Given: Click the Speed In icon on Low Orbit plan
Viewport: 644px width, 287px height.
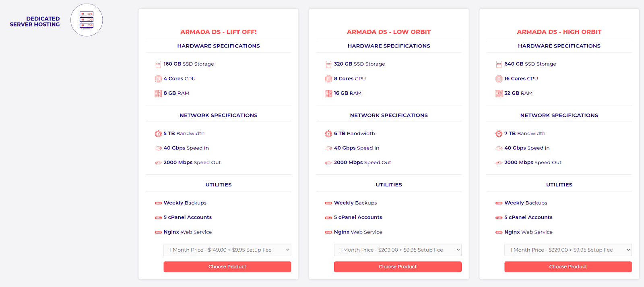Looking at the screenshot, I should pos(328,148).
